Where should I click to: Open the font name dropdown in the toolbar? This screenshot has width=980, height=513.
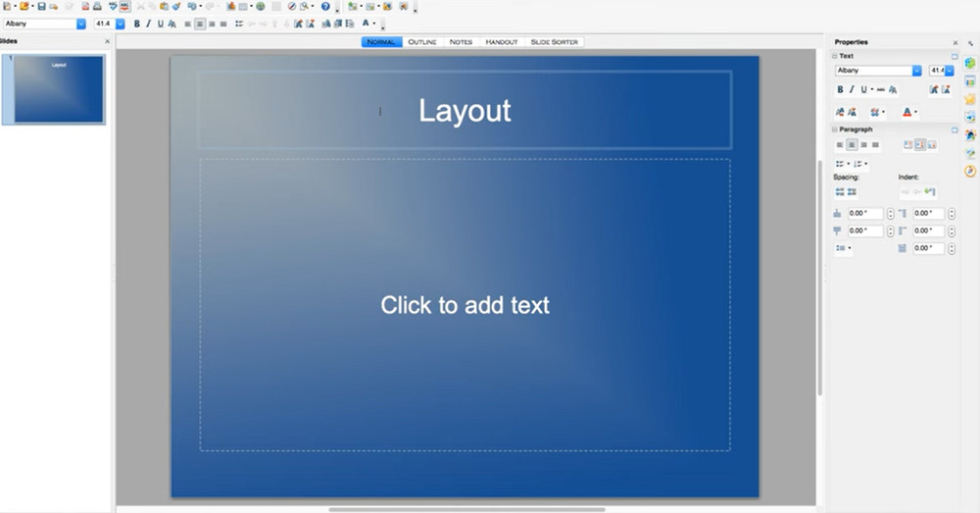point(81,24)
